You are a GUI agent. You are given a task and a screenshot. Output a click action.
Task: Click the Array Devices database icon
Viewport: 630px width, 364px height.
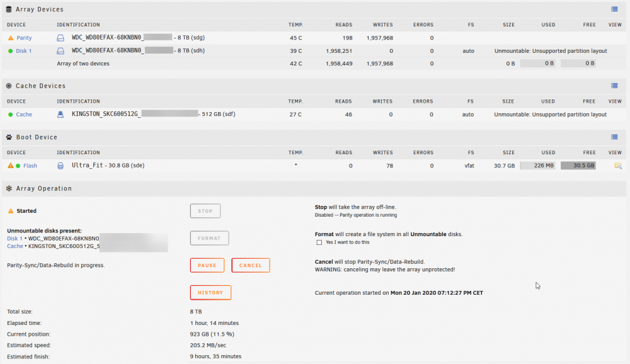tap(9, 9)
